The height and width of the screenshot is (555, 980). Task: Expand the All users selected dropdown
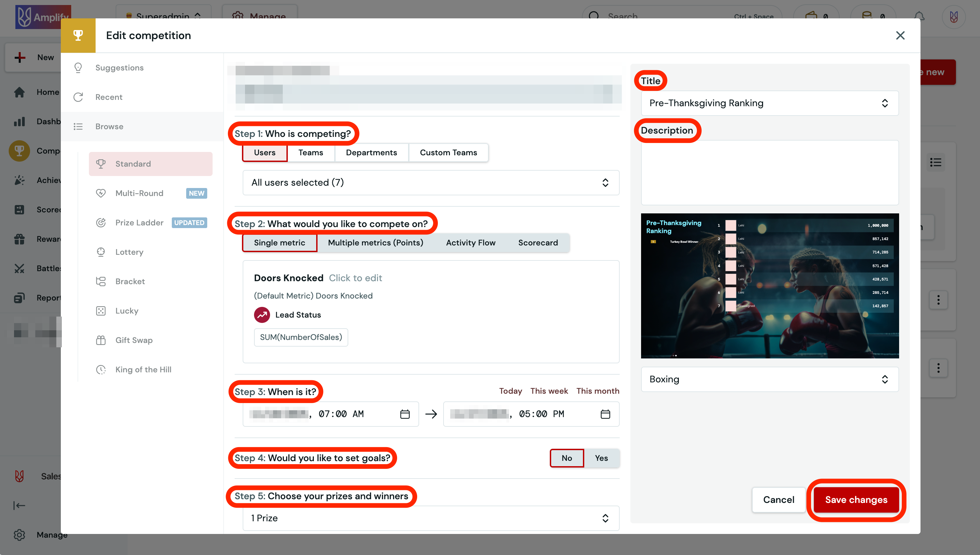coord(431,183)
